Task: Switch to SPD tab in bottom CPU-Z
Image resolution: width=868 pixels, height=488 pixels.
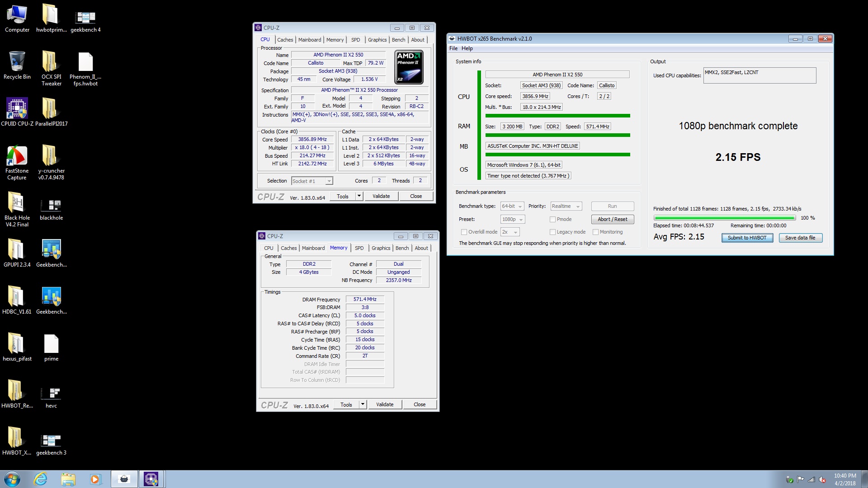Action: pyautogui.click(x=359, y=248)
